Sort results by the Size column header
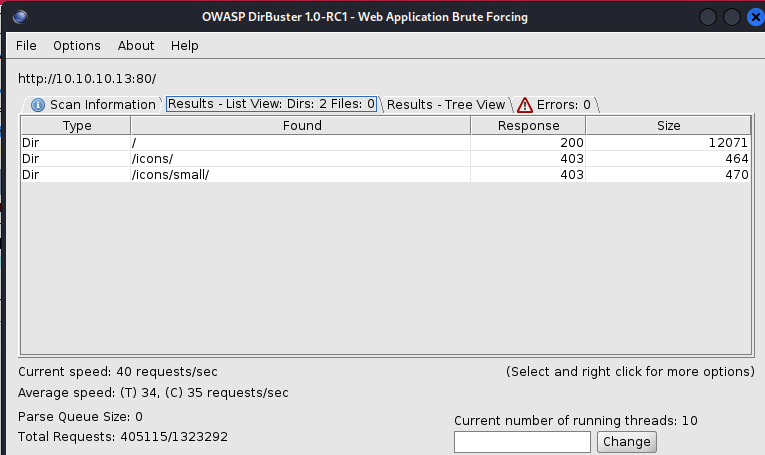 click(x=668, y=125)
